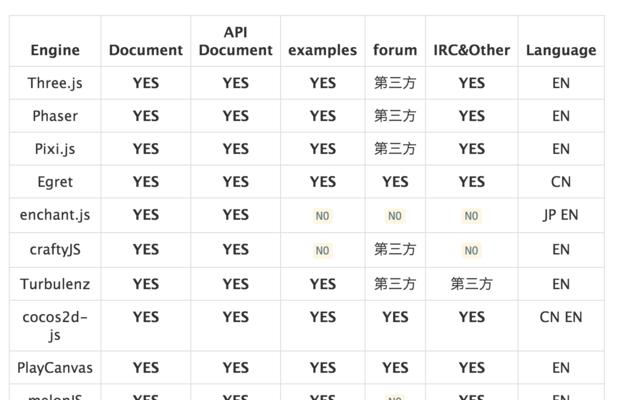Click YES in Pixi.js IRC&Other cell

[x=472, y=149]
